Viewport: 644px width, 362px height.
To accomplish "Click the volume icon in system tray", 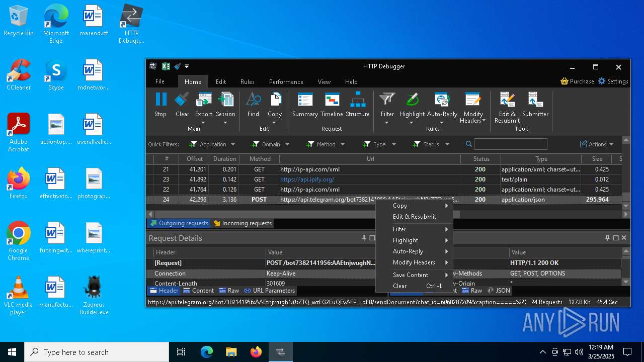I will pyautogui.click(x=579, y=352).
